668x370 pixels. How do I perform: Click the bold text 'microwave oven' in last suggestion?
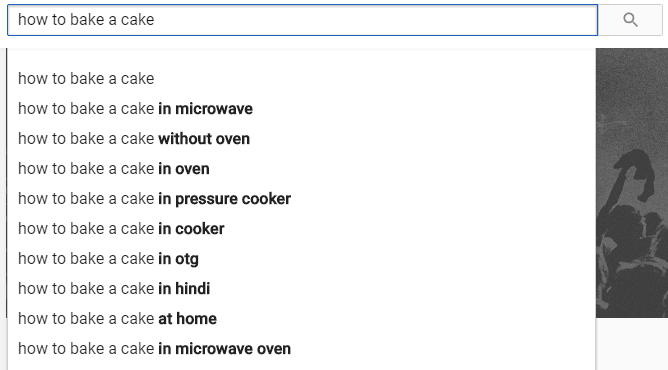pos(233,349)
